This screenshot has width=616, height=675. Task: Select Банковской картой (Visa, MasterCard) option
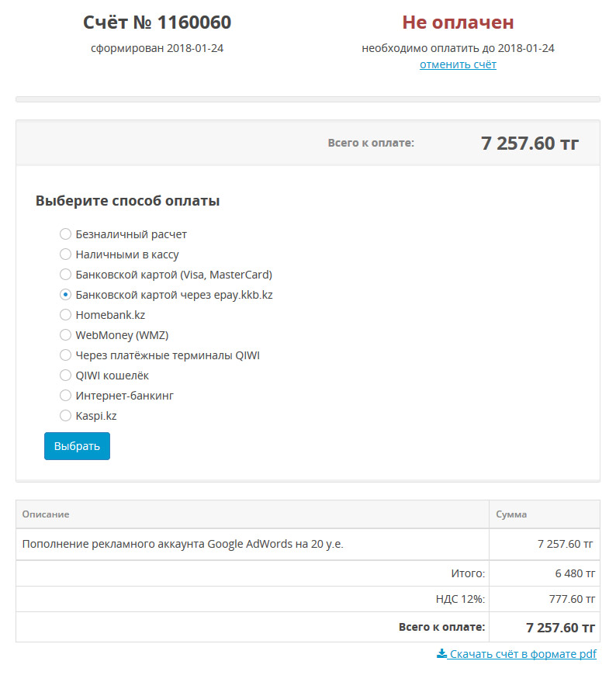pos(65,275)
